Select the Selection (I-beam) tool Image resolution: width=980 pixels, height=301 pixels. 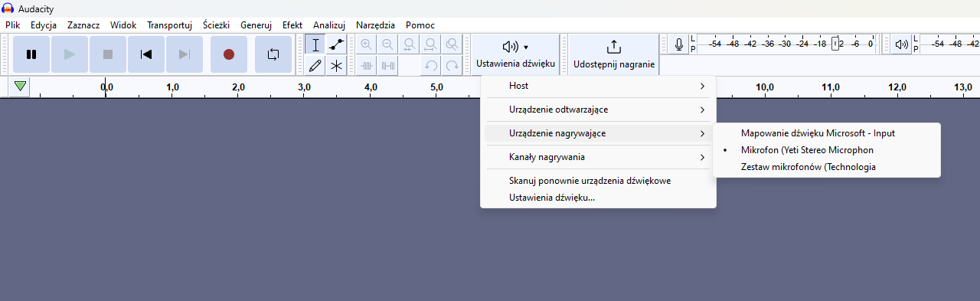[315, 44]
